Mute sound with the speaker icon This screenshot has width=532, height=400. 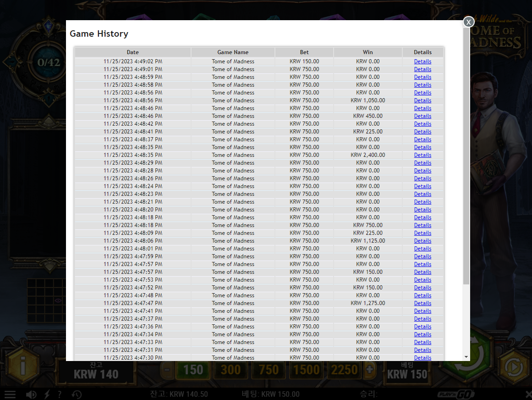(31, 394)
